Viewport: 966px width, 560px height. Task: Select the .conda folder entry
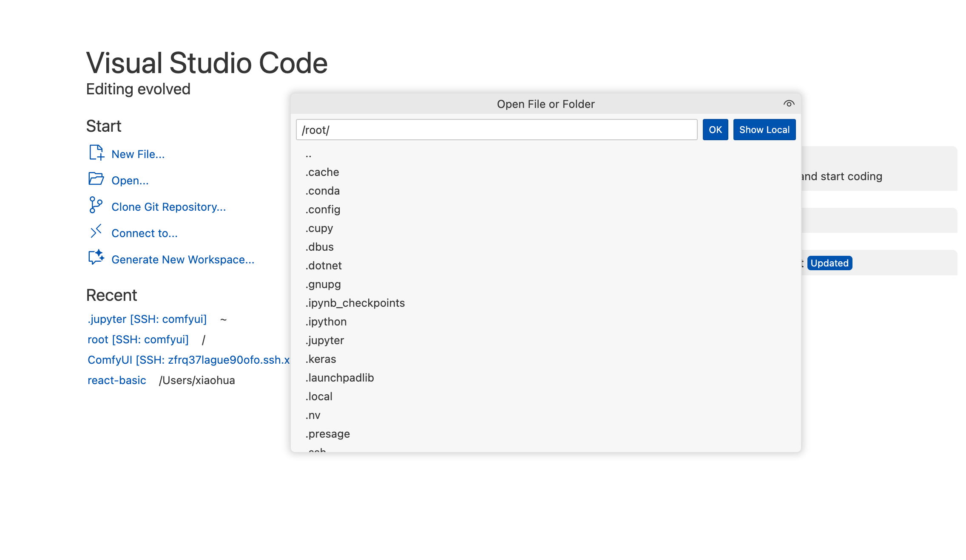(x=546, y=191)
